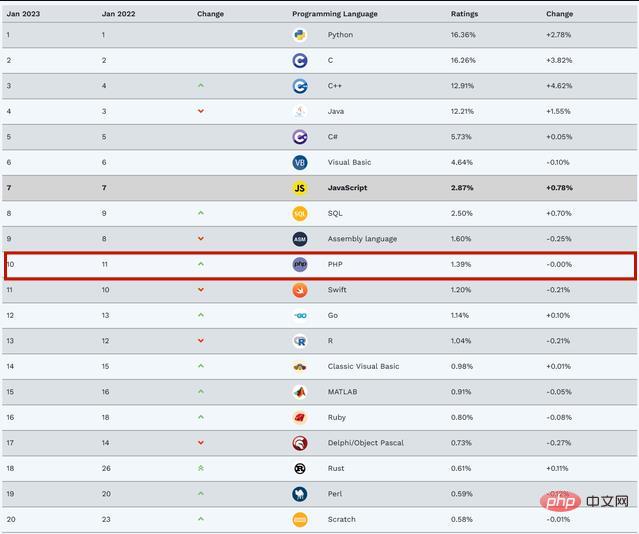Click the Visual Basic VB icon
The width and height of the screenshot is (639, 534).
[300, 163]
